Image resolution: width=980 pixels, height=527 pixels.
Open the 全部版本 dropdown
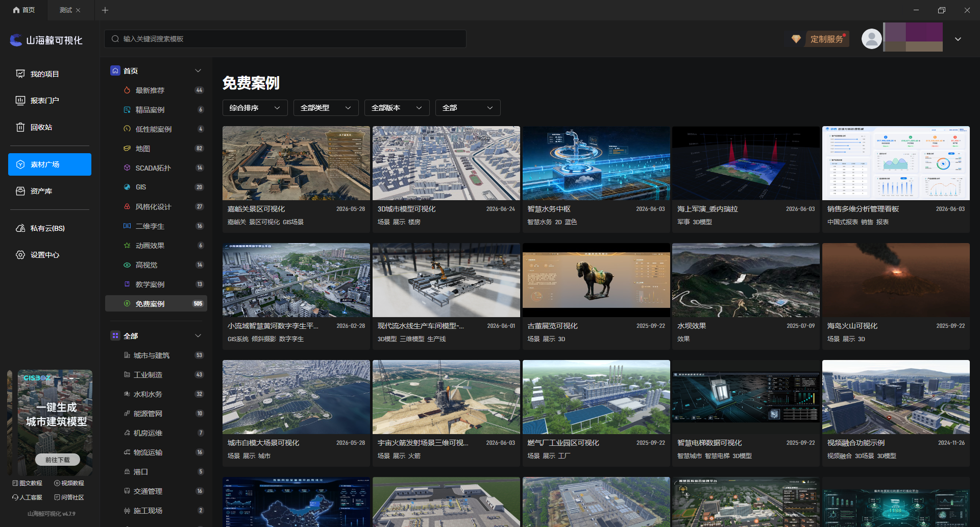point(397,108)
